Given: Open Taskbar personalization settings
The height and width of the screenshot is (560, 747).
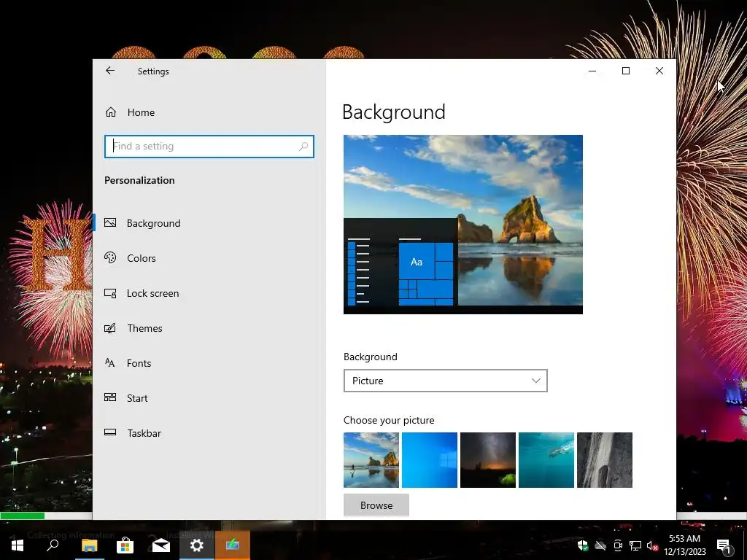Looking at the screenshot, I should 144,433.
